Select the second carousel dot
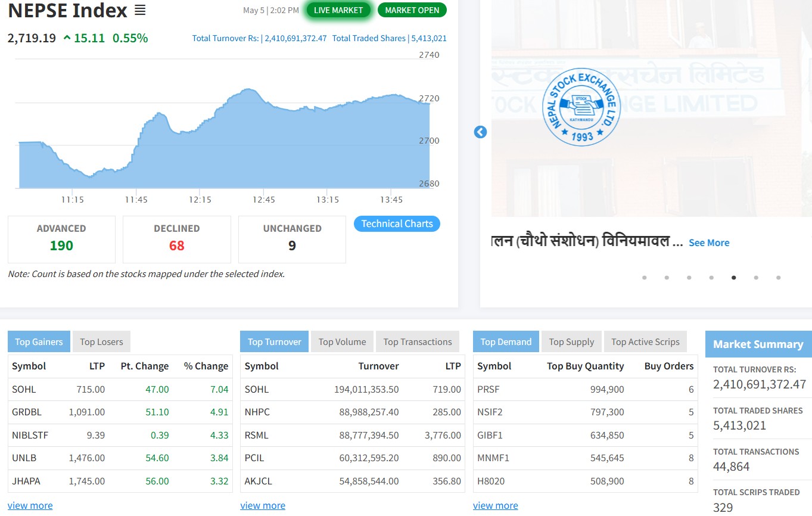Image resolution: width=812 pixels, height=516 pixels. pyautogui.click(x=667, y=278)
